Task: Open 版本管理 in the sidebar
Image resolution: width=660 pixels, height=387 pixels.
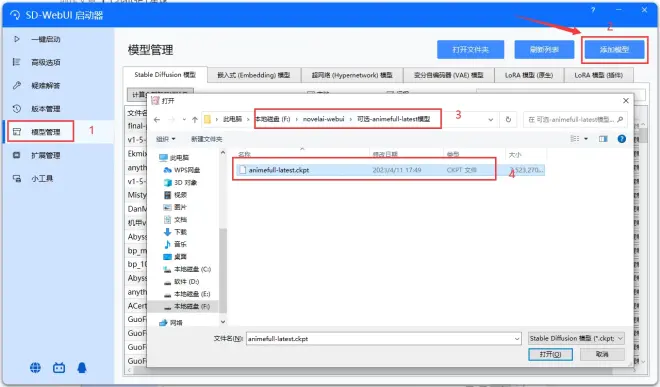Action: (45, 109)
